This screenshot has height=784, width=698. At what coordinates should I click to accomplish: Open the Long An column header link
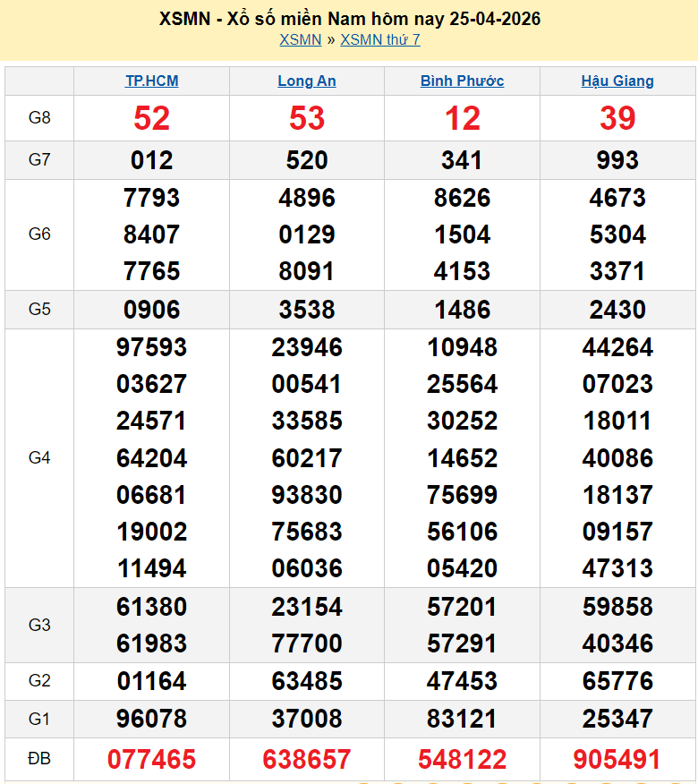[x=307, y=81]
